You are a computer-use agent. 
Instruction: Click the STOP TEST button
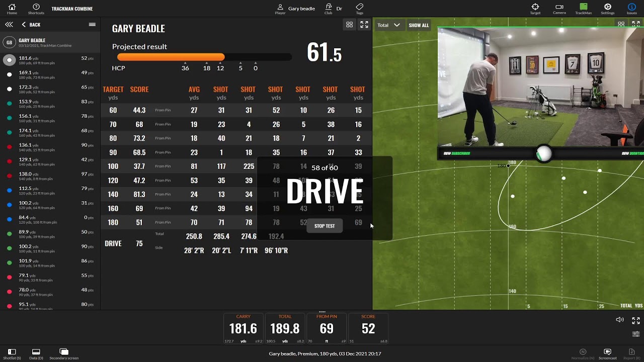click(x=325, y=226)
